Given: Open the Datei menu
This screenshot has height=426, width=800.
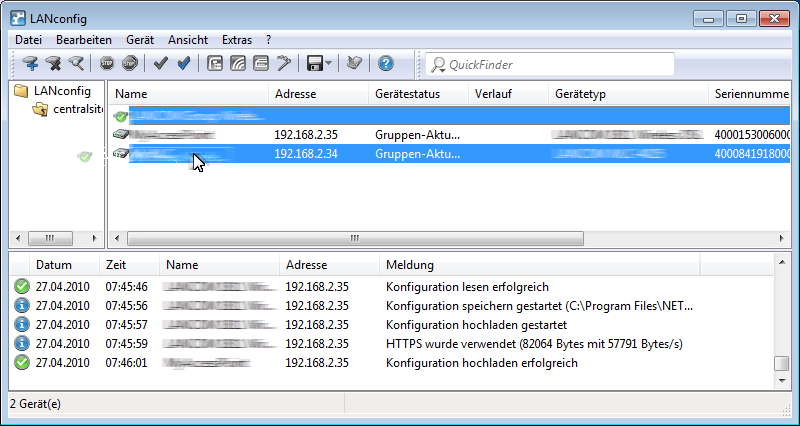Looking at the screenshot, I should click(29, 40).
